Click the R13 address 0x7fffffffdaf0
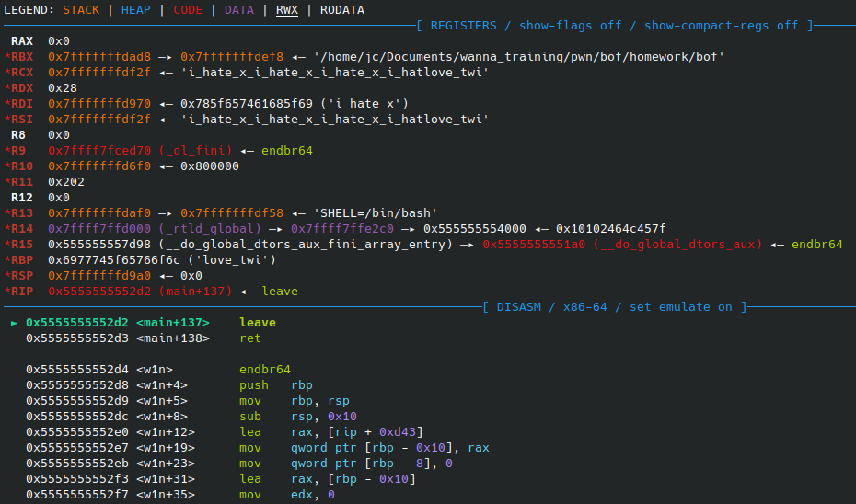 click(99, 213)
